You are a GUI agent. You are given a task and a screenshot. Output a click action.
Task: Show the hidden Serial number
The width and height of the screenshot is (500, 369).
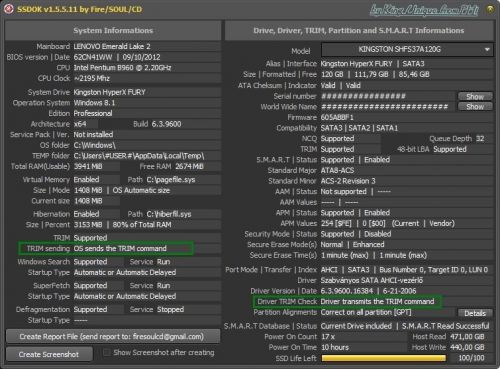pos(475,96)
